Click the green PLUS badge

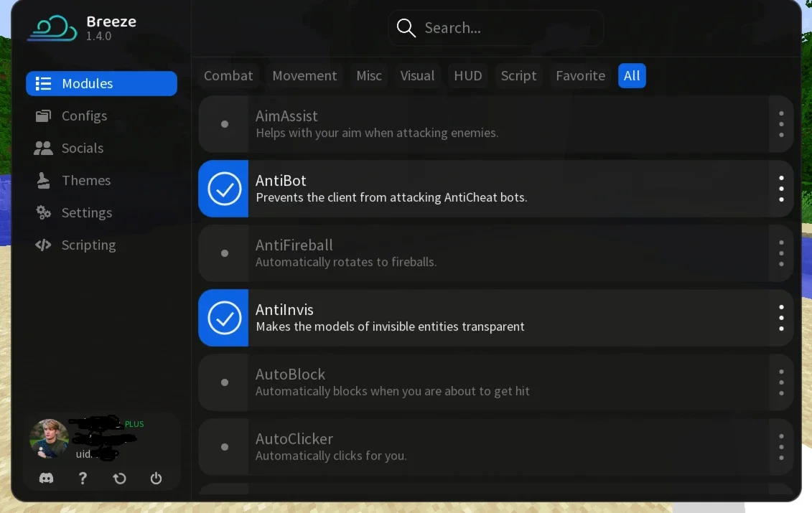(x=134, y=424)
